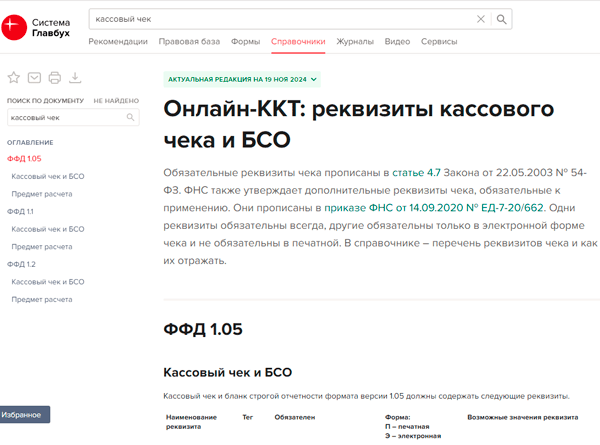Viewport: 600px width, 445px height.
Task: Click the Избранное button
Action: click(x=24, y=414)
